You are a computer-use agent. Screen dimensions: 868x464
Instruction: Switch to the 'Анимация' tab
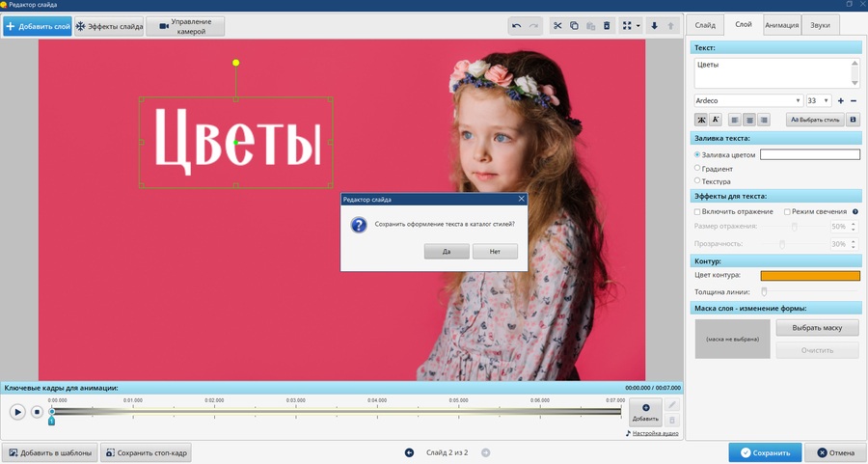click(x=781, y=25)
